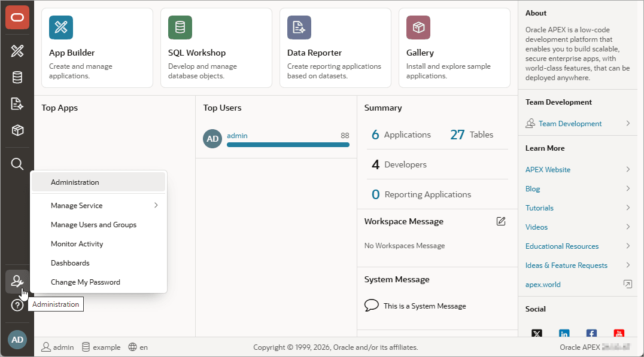
Task: Open the Facebook social icon
Action: click(591, 333)
